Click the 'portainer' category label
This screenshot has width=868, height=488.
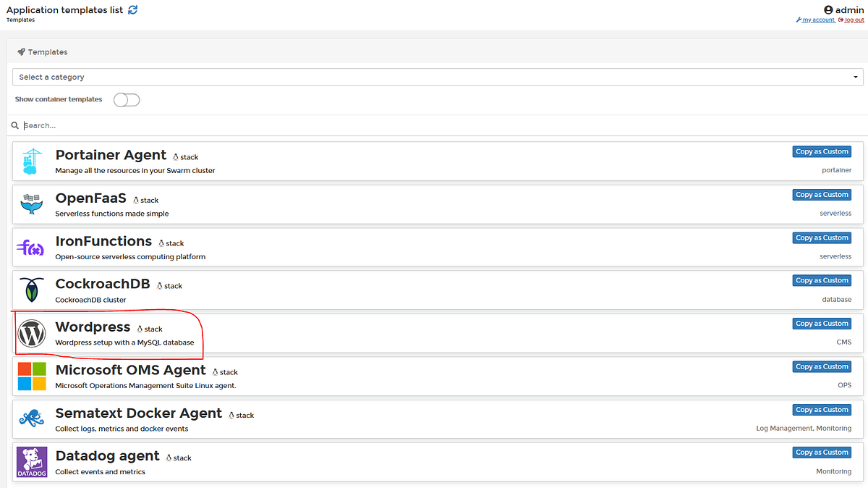pyautogui.click(x=837, y=170)
